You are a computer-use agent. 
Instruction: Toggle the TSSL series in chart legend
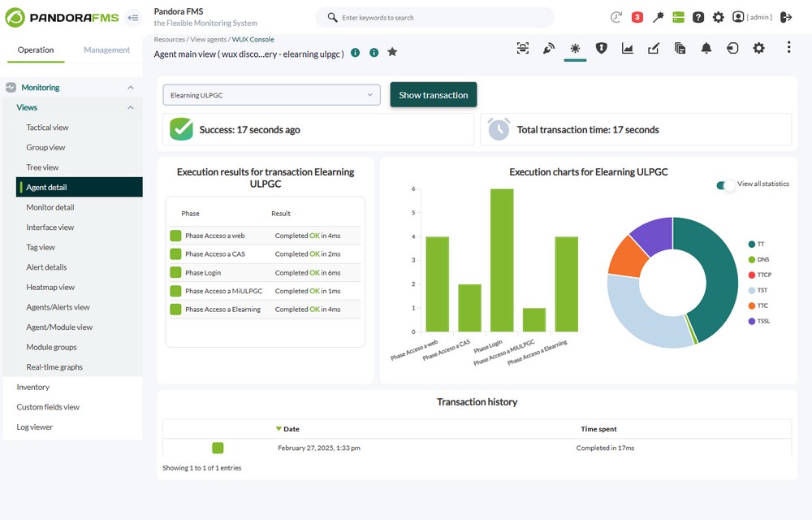(763, 321)
